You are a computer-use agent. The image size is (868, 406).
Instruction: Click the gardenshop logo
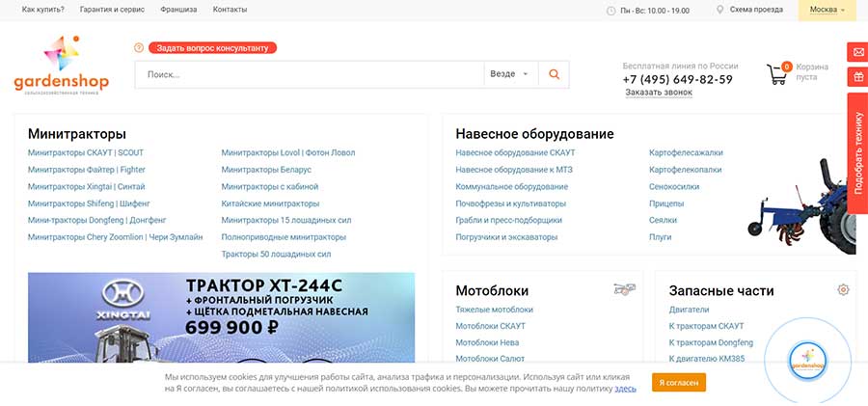[62, 66]
